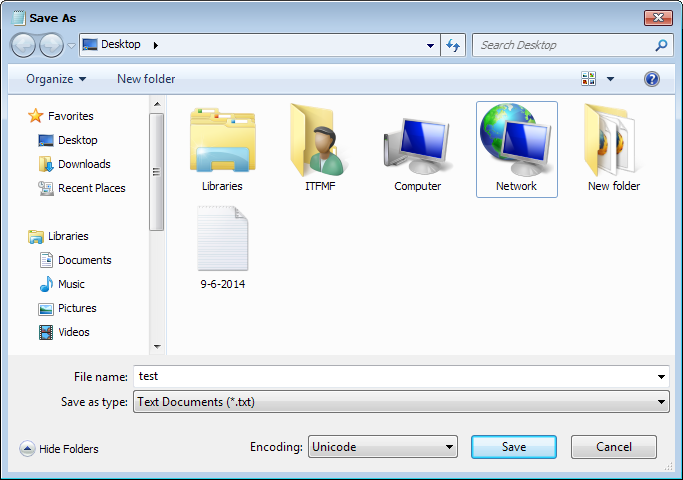Click Hide Folders toggle button
This screenshot has width=683, height=480.
point(59,449)
